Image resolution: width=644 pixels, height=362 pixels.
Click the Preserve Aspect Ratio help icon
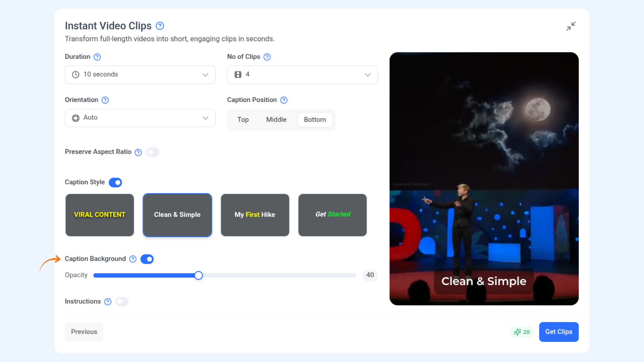pos(138,153)
